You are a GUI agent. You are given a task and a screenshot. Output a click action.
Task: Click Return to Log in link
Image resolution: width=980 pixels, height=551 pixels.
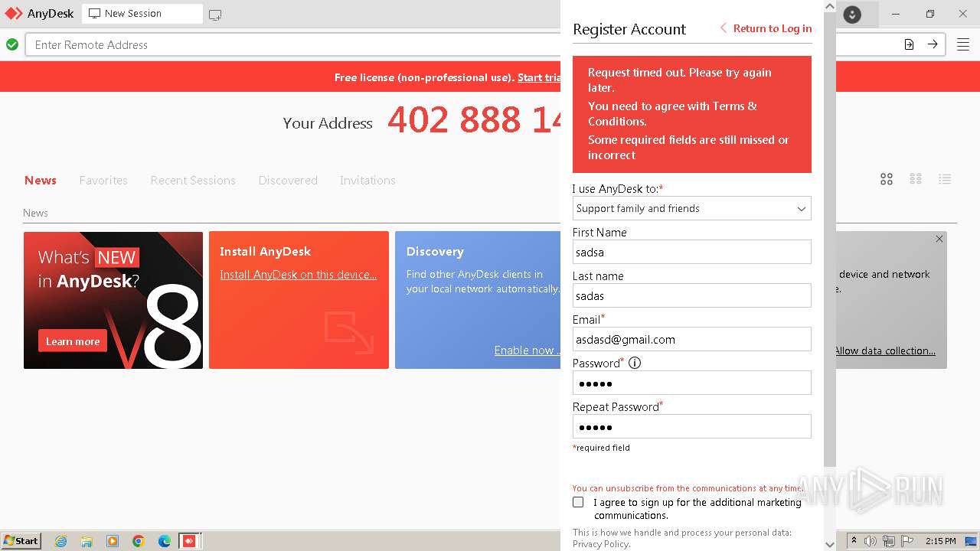coord(766,28)
